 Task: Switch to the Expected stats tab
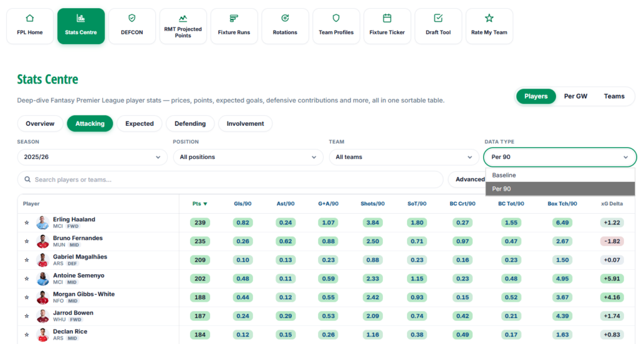pos(140,123)
